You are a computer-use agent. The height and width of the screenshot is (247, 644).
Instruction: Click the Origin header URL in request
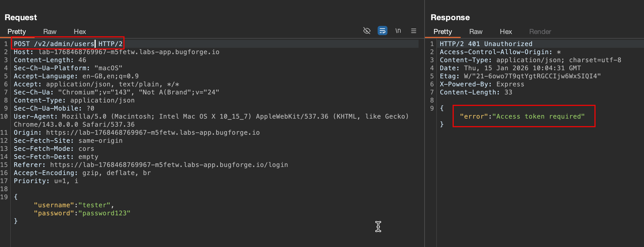click(x=153, y=133)
